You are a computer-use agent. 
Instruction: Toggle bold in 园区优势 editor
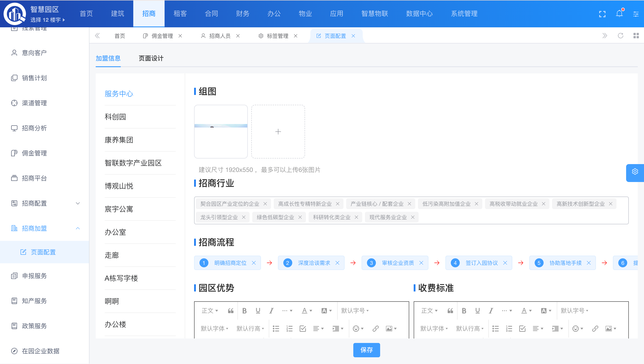tap(244, 311)
